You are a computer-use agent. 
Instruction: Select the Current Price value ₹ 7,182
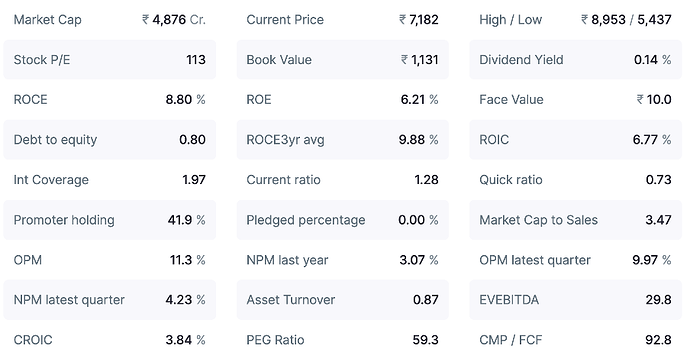tap(418, 20)
